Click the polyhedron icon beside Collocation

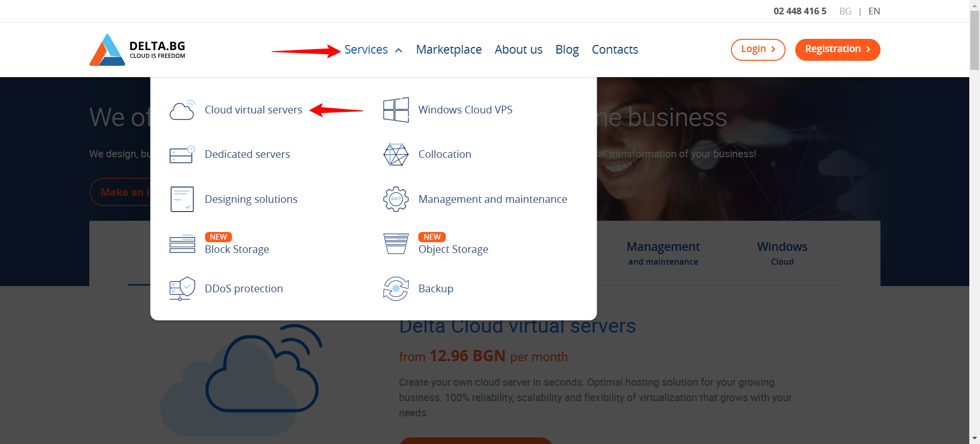click(x=396, y=154)
